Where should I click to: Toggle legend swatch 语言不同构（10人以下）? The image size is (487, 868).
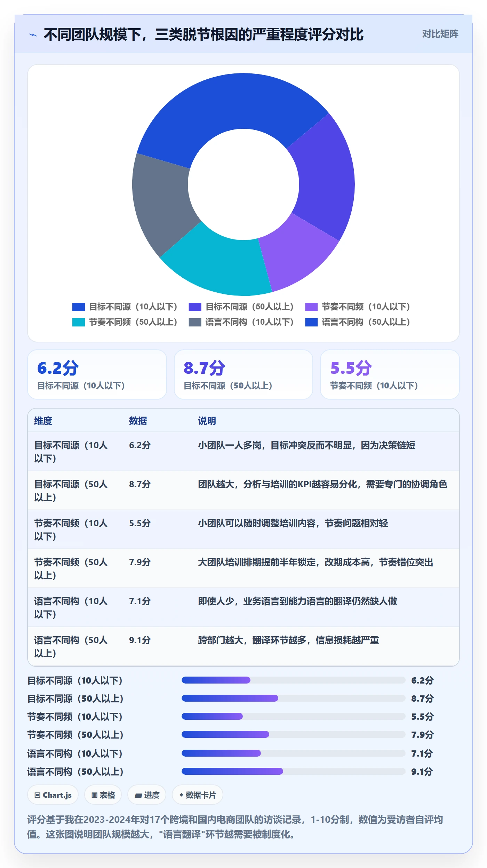point(195,322)
